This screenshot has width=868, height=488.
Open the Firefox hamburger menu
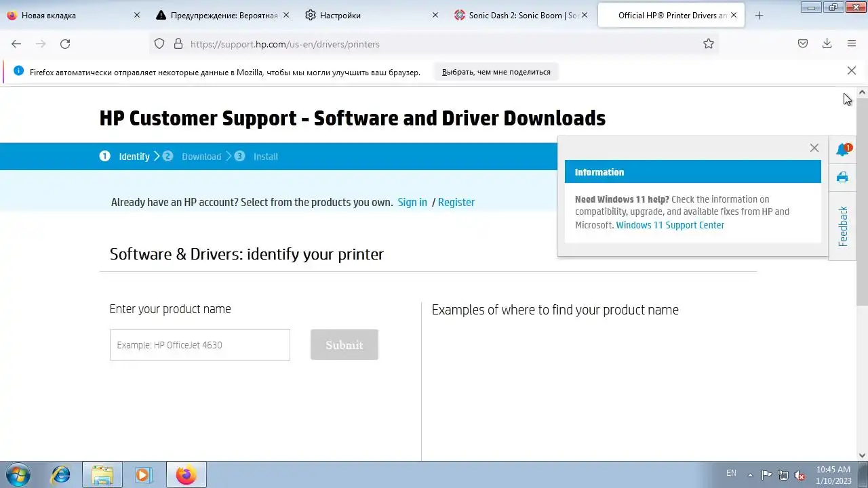click(x=852, y=43)
